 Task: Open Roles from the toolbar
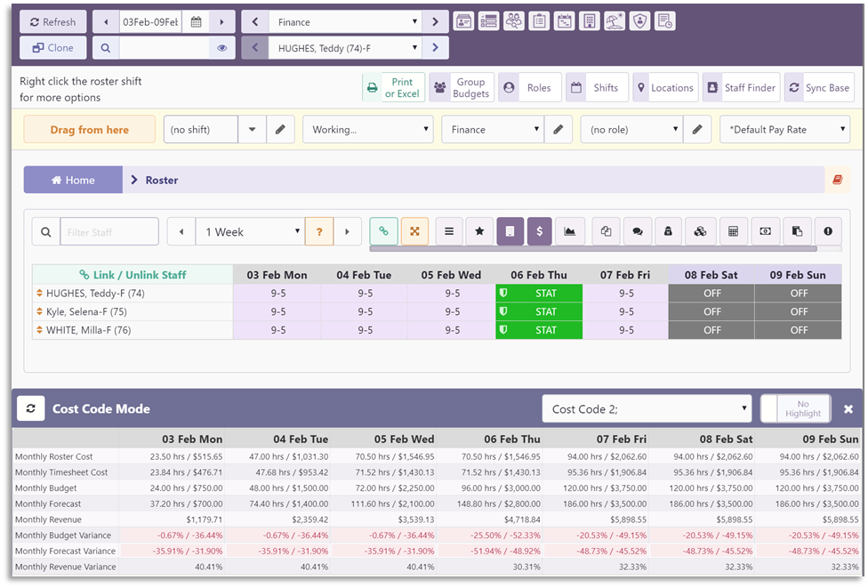tap(530, 87)
